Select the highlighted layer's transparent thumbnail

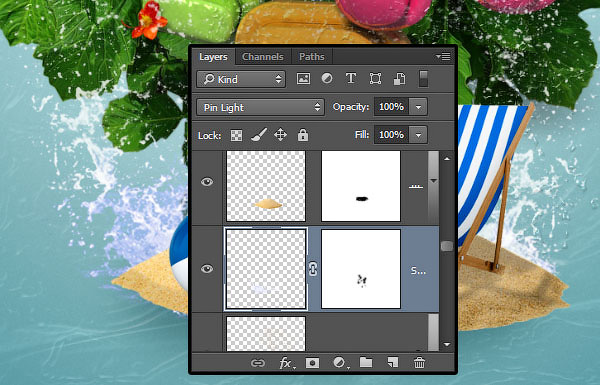(266, 269)
